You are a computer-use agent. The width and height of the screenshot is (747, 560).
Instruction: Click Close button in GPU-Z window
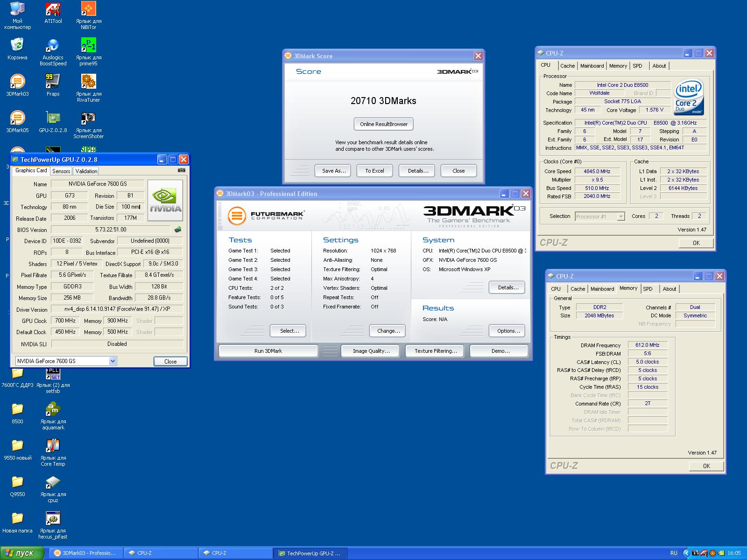[170, 361]
